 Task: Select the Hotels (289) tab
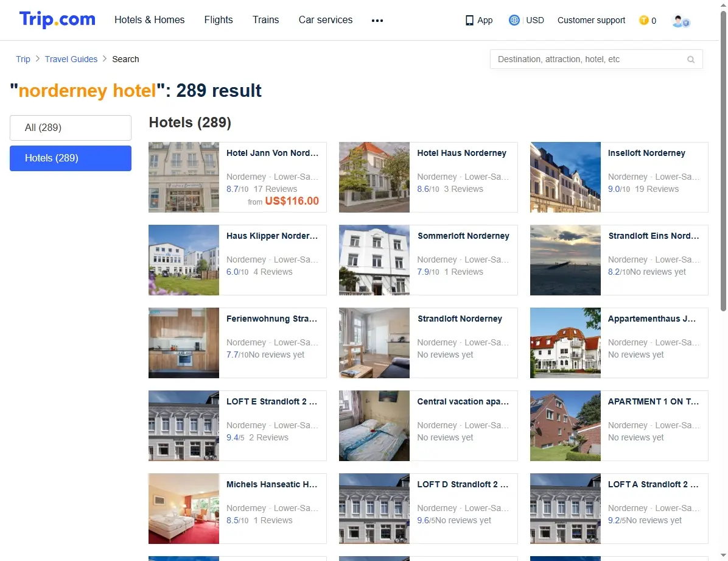[x=71, y=158]
